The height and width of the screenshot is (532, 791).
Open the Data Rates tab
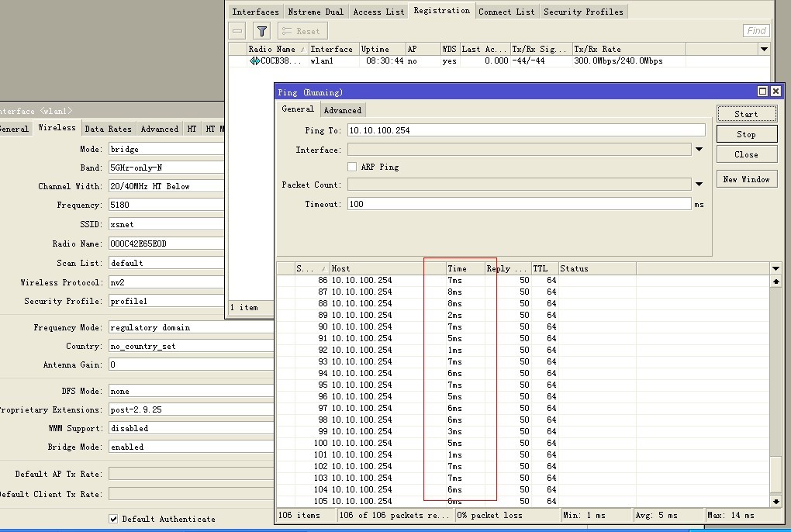click(108, 129)
